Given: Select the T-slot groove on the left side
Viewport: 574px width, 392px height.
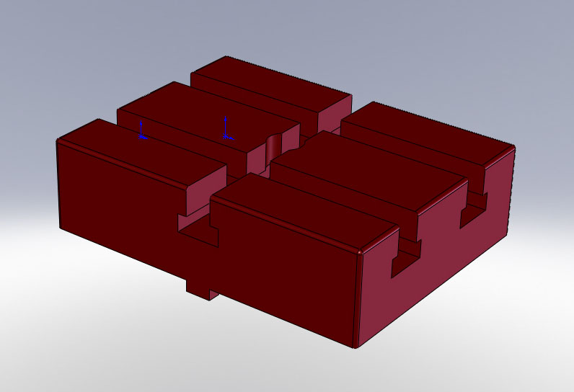Looking at the screenshot, I should [195, 227].
